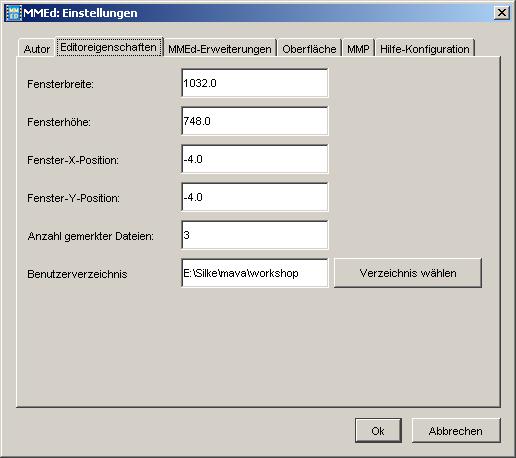The image size is (516, 458).
Task: Select the Editoreigenschaften tab
Action: 109,47
